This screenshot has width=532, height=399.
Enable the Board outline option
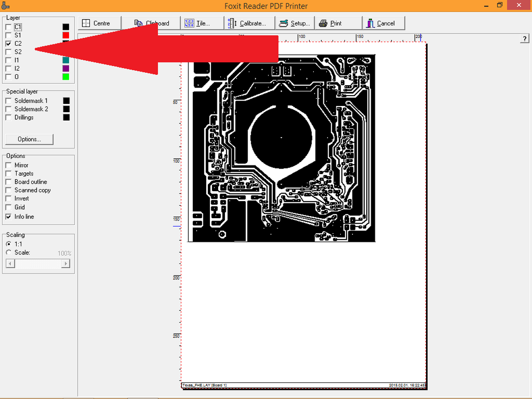tap(8, 182)
